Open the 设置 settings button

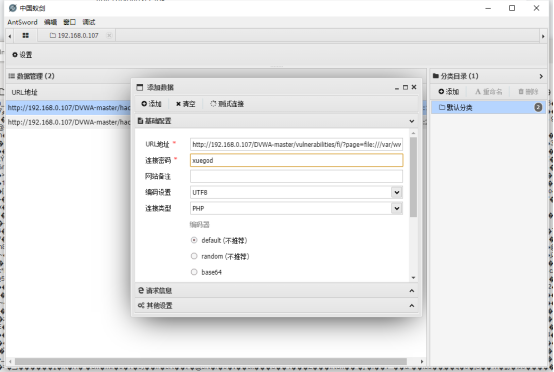(x=22, y=55)
